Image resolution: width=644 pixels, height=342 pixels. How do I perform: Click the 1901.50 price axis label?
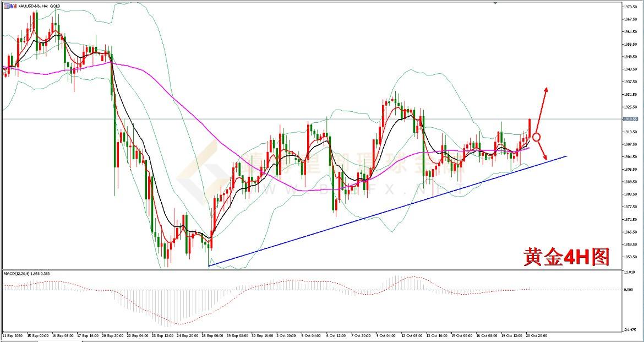631,157
